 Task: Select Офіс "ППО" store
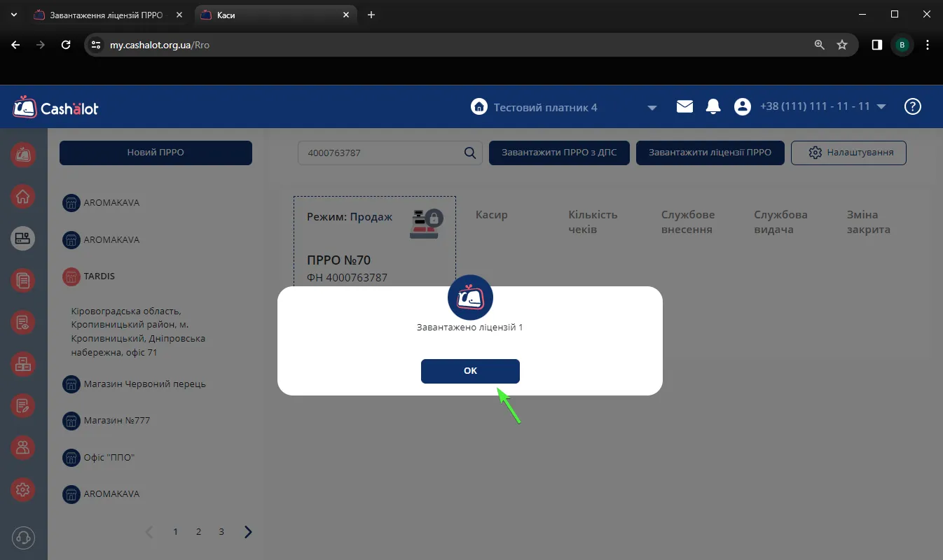click(99, 457)
